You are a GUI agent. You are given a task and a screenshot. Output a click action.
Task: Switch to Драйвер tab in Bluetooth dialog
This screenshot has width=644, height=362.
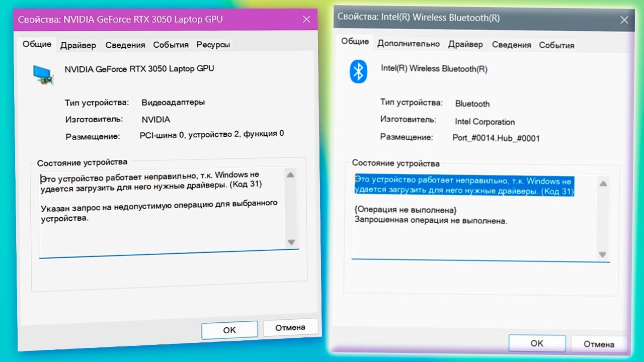tap(466, 44)
